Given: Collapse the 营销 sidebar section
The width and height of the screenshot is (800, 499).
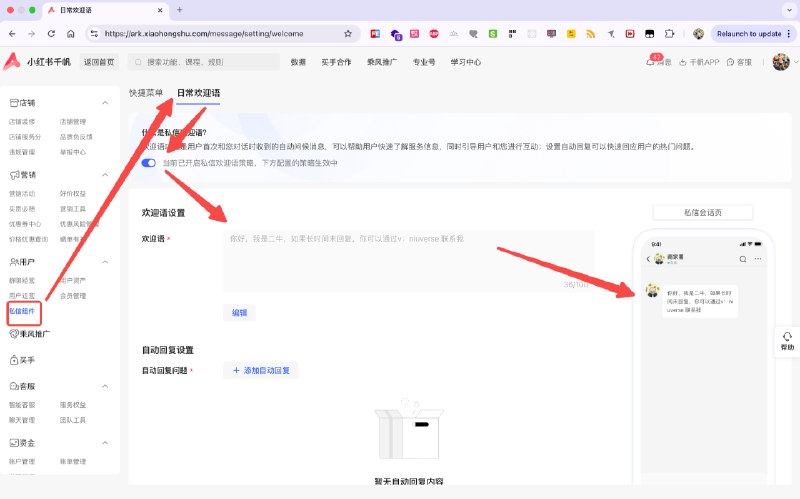Looking at the screenshot, I should pyautogui.click(x=105, y=175).
